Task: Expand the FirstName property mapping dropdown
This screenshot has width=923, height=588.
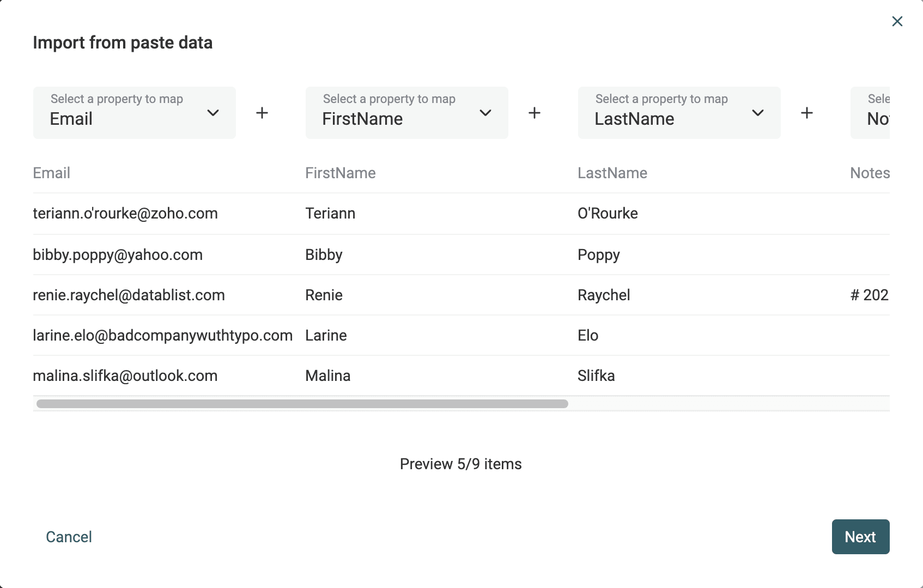Action: pos(406,113)
